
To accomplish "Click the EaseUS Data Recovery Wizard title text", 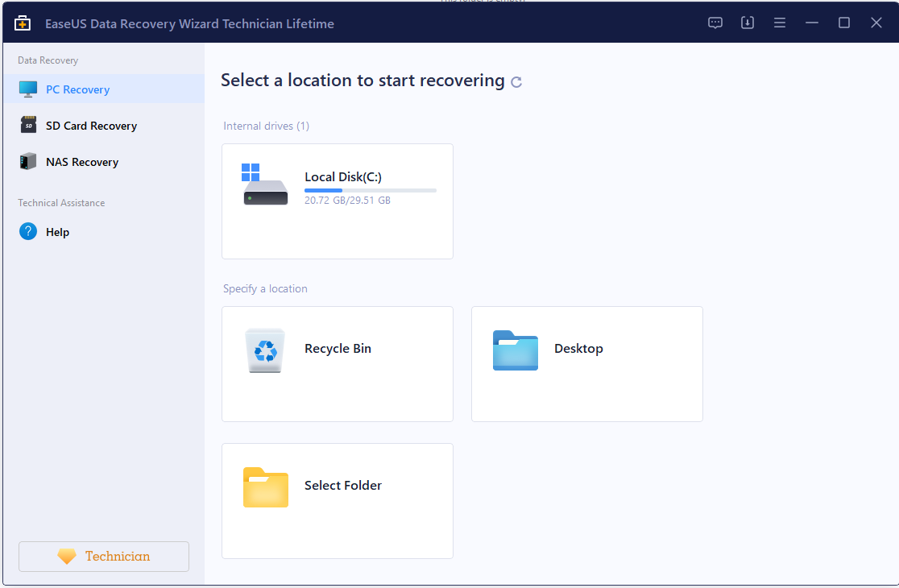I will (190, 23).
